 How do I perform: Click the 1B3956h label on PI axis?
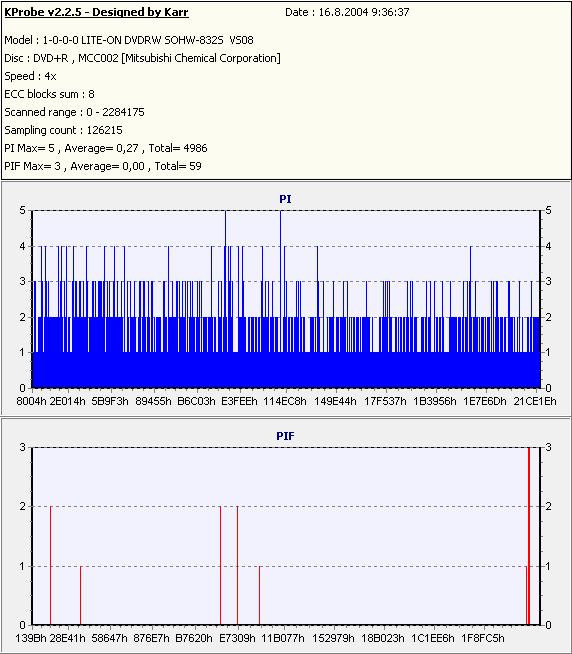pos(435,401)
